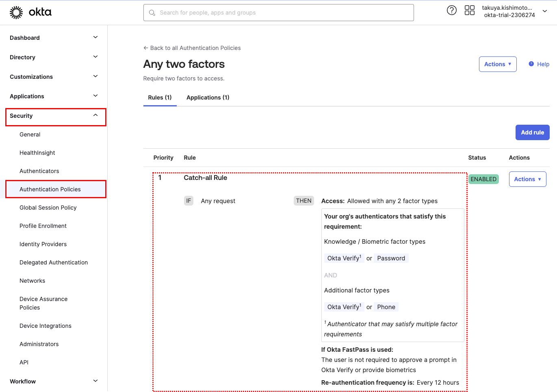Switch to the Applications (1) tab
Screen dimensions: 557x392
(x=208, y=97)
